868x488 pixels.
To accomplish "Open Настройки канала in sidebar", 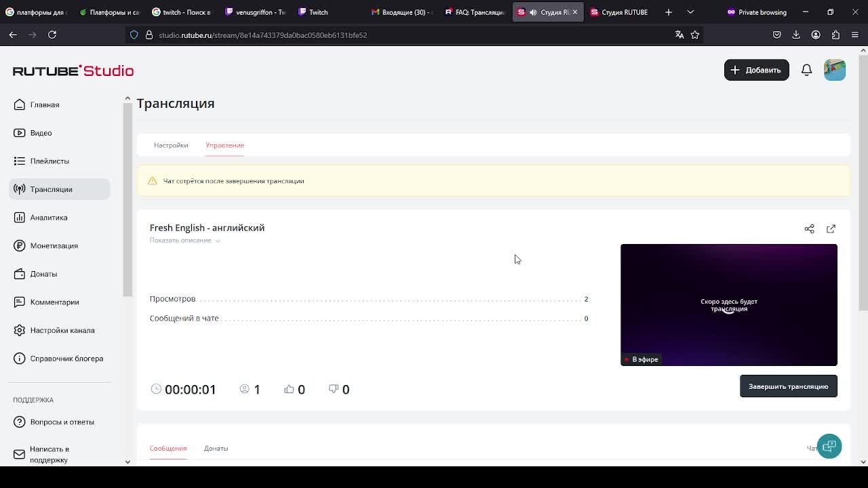I will (x=60, y=330).
